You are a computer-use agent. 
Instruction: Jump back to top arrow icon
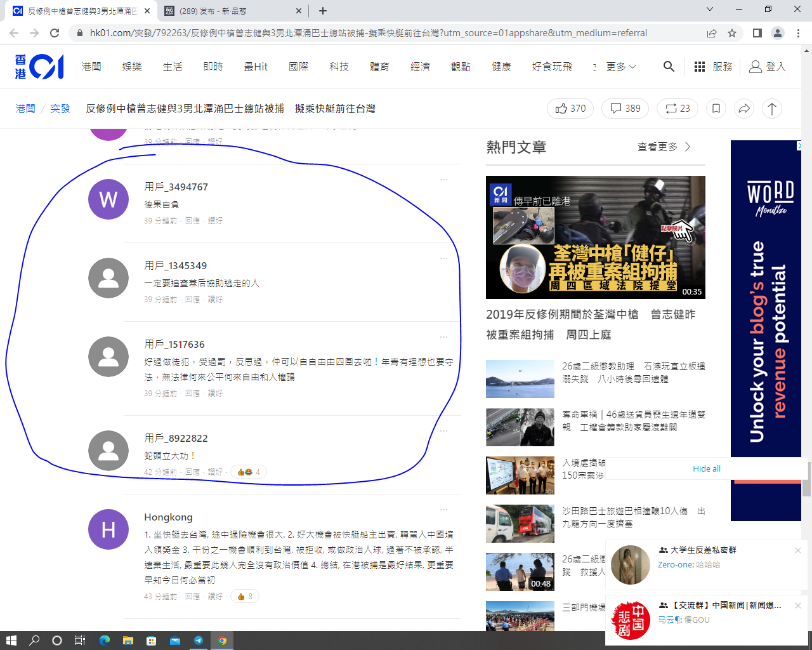point(772,109)
